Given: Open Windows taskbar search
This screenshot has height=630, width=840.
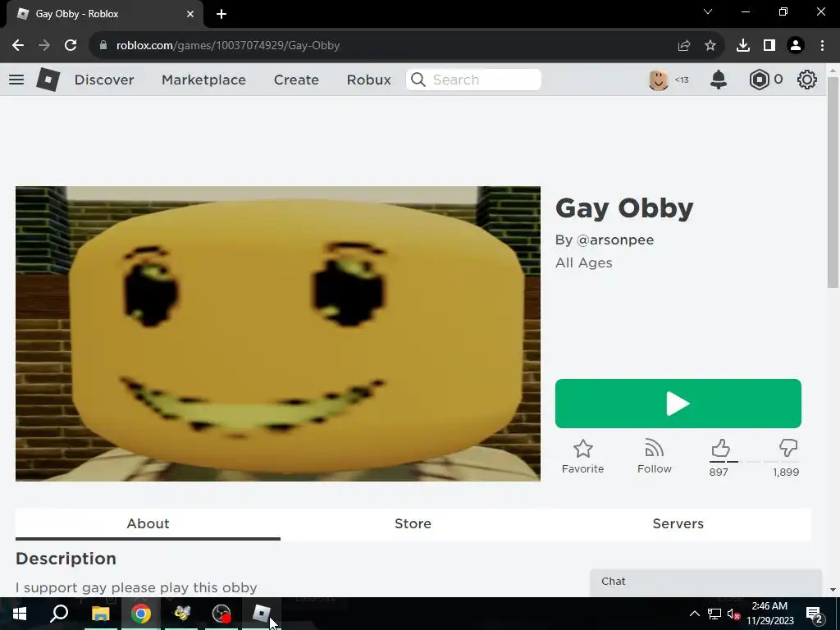Looking at the screenshot, I should tap(59, 614).
